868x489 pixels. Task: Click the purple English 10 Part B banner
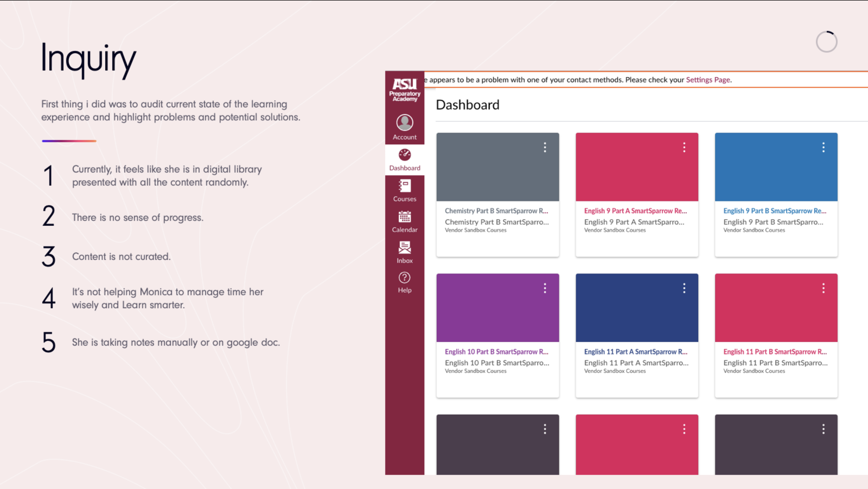[x=498, y=308]
